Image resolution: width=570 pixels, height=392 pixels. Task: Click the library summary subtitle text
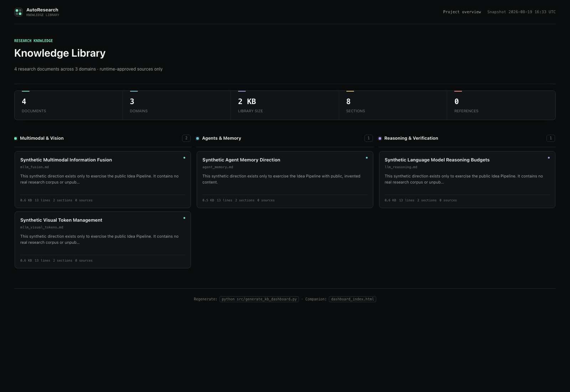[88, 69]
